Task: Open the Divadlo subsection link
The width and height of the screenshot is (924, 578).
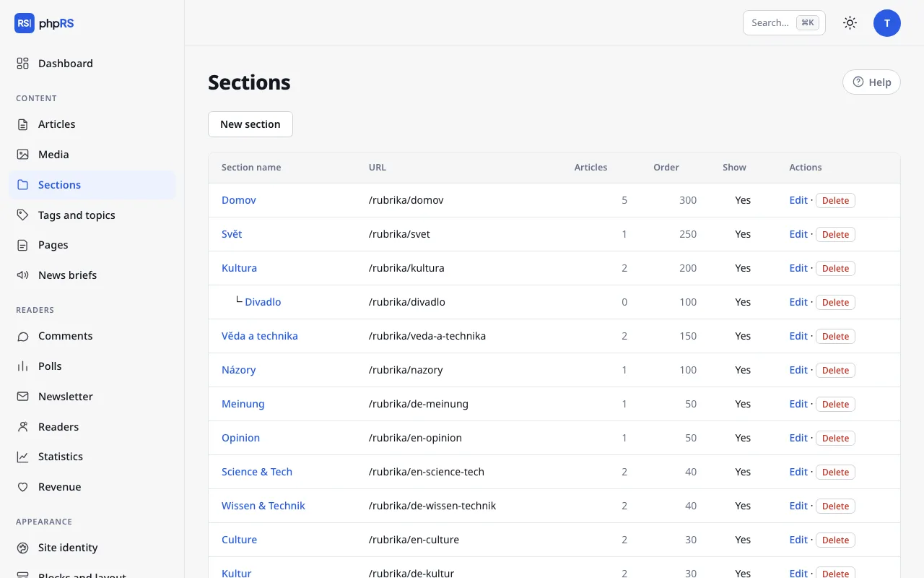Action: [x=263, y=302]
